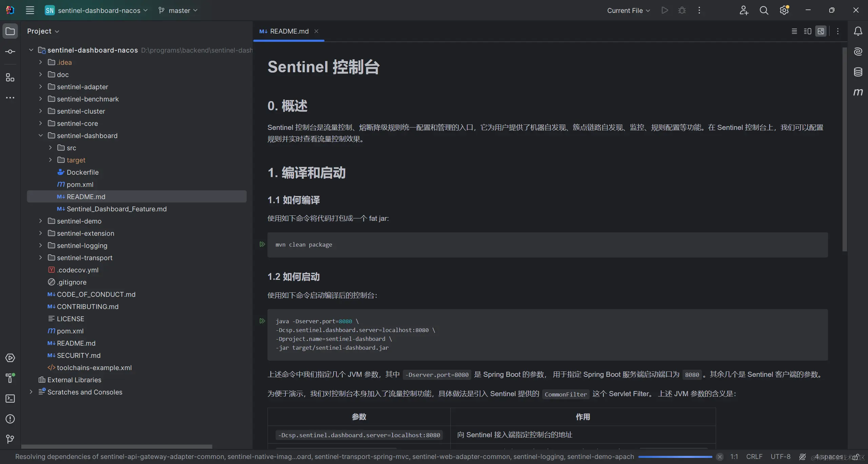Screen dimensions: 868x464
Task: Open IDE settings gear
Action: coord(784,10)
